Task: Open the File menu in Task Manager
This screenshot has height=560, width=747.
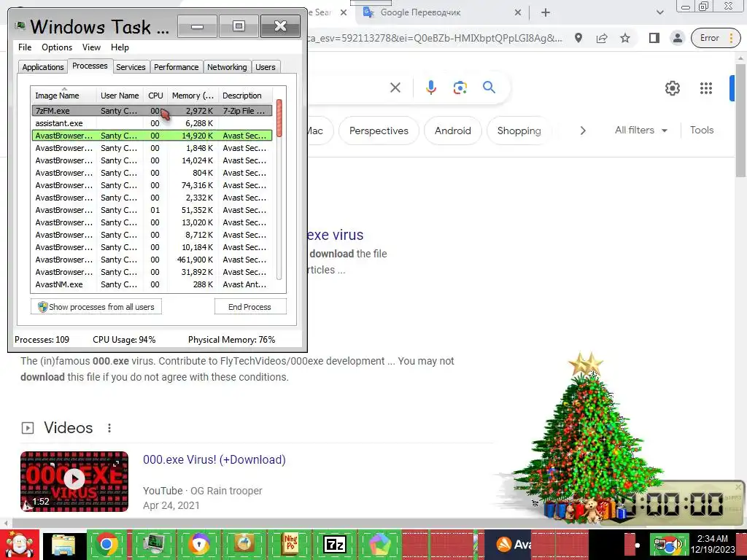Action: pos(25,47)
